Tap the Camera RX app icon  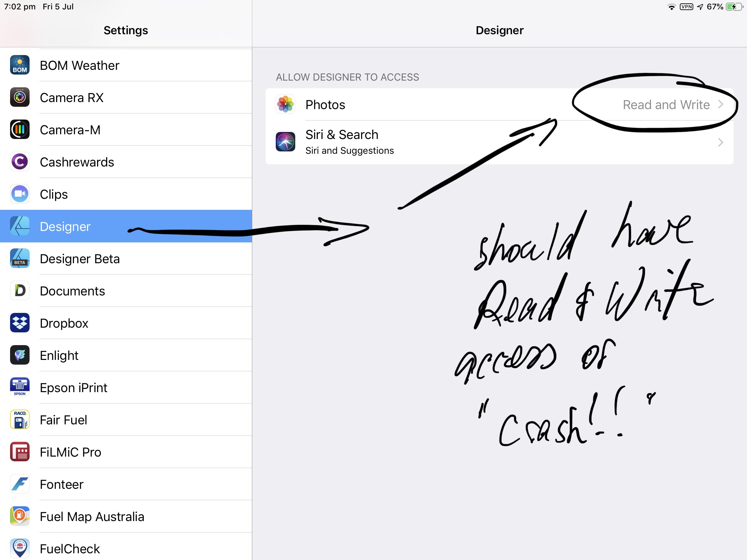click(x=19, y=97)
